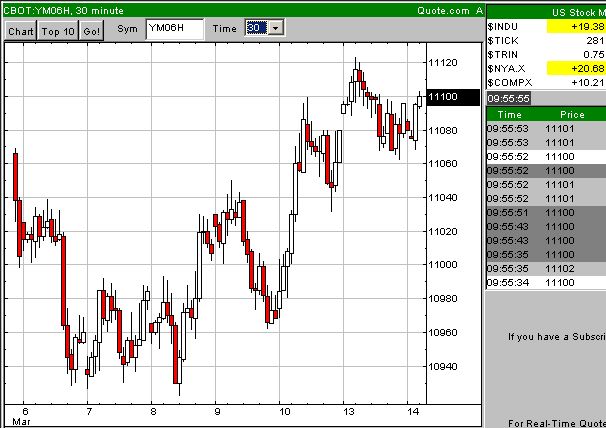Open the Time interval dropdown arrow
Viewport: 606px width, 428px height.
(276, 28)
